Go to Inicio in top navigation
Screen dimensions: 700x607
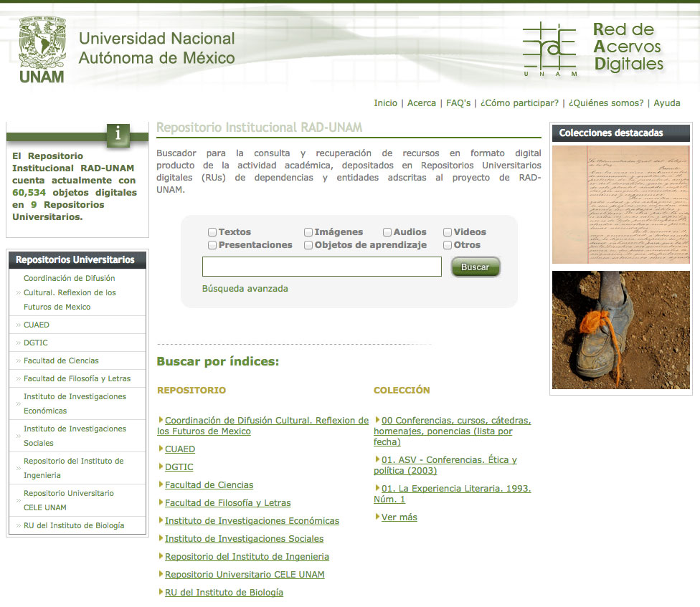(x=385, y=103)
